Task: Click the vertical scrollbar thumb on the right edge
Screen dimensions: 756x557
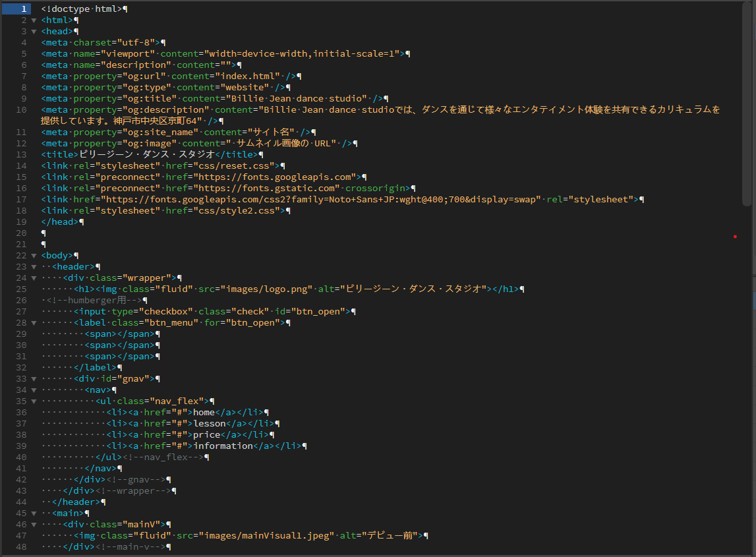Action: 746,105
